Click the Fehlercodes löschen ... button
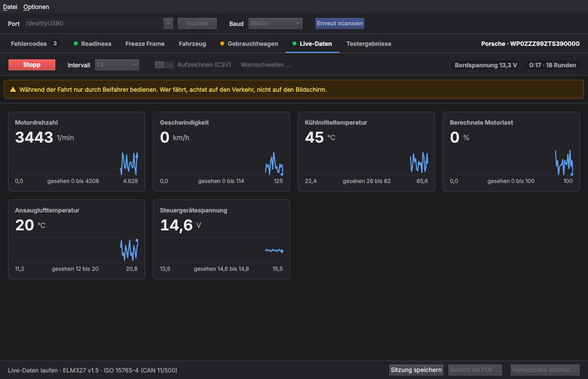Viewport: 588px width, 379px height. pyautogui.click(x=545, y=370)
